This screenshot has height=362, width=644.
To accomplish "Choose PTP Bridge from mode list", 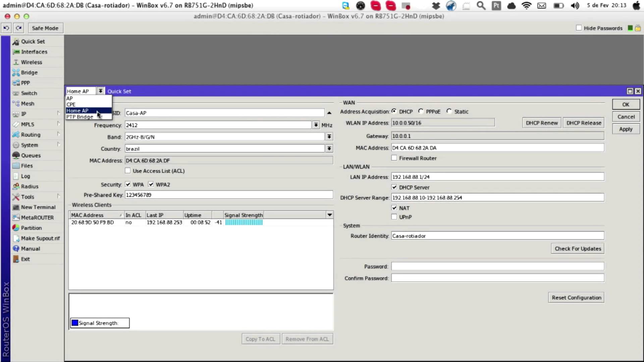I will point(89,117).
